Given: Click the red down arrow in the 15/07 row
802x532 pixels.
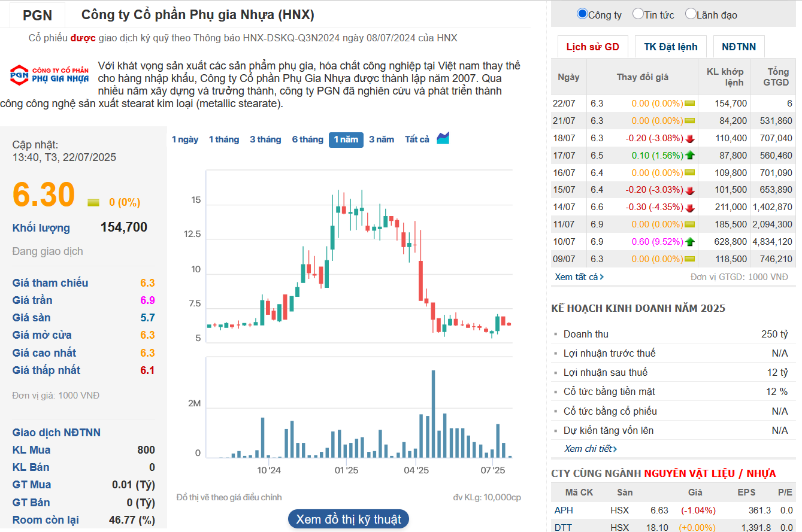Looking at the screenshot, I should 690,190.
